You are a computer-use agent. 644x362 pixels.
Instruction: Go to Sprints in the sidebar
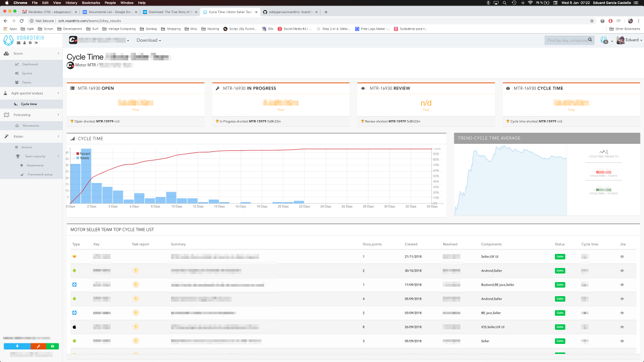click(27, 73)
